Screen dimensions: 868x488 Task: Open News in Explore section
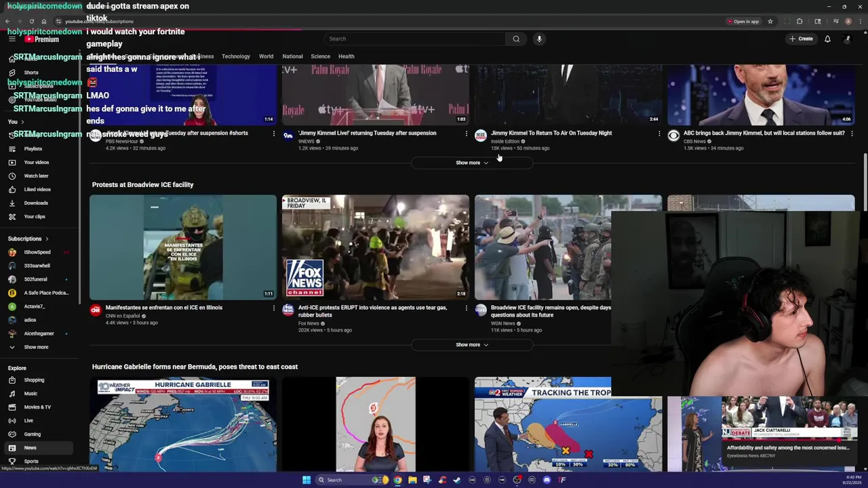click(x=39, y=448)
